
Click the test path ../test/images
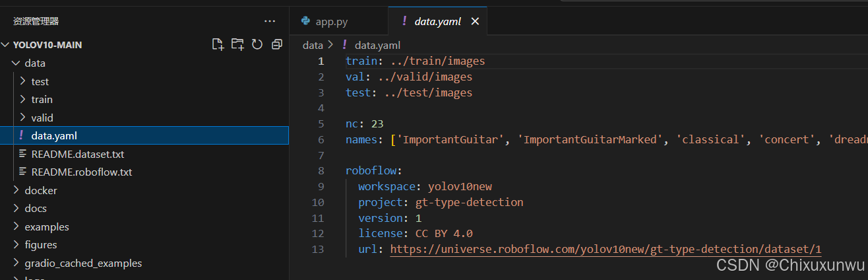point(428,92)
